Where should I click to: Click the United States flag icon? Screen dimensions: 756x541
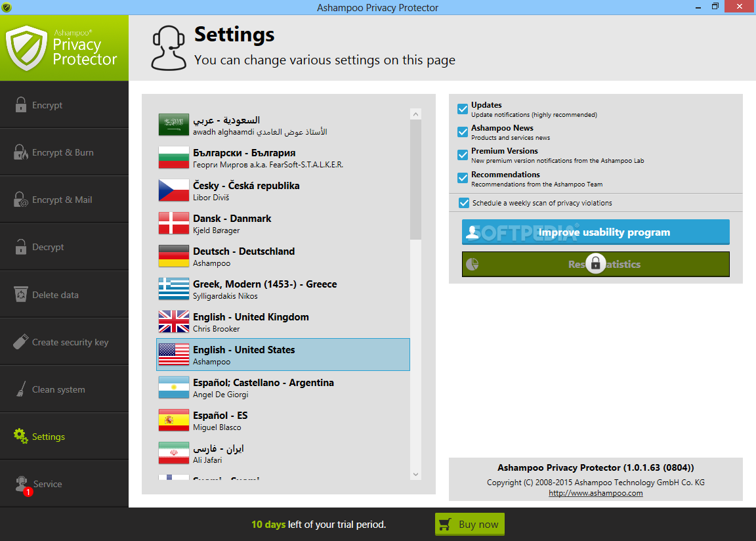coord(173,355)
